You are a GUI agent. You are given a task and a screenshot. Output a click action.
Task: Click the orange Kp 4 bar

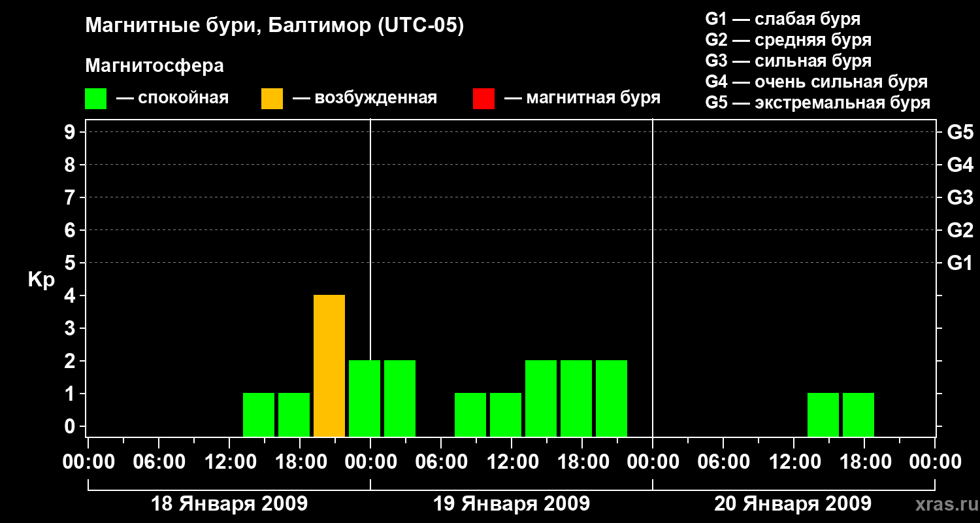click(329, 365)
